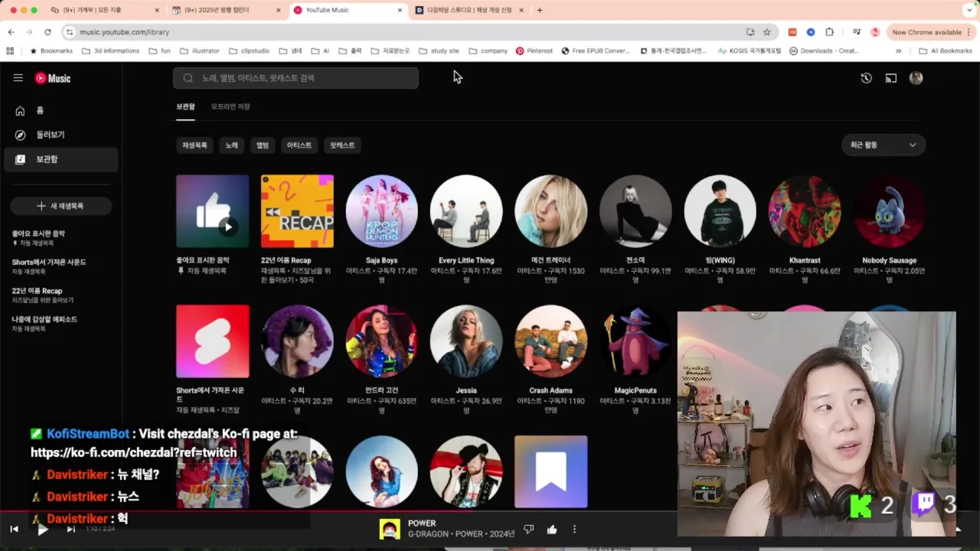Open sidebar playlist 22년 여름 Recap
The image size is (980, 551).
point(60,295)
